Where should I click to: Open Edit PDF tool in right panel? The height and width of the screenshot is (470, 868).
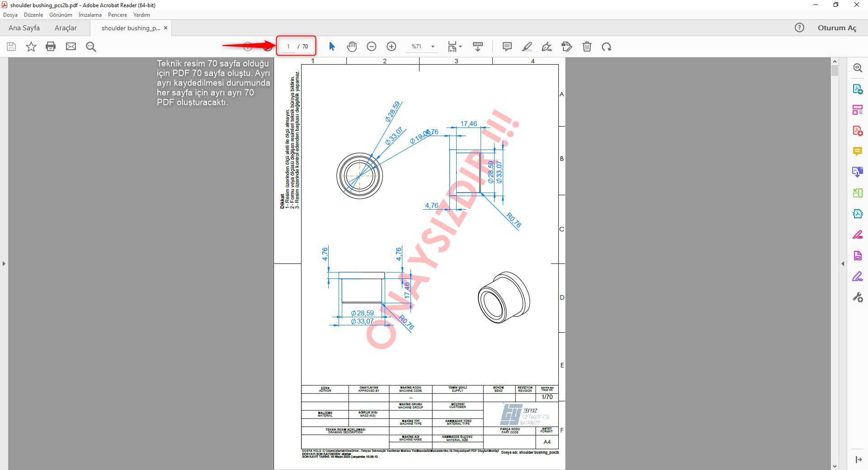click(858, 110)
